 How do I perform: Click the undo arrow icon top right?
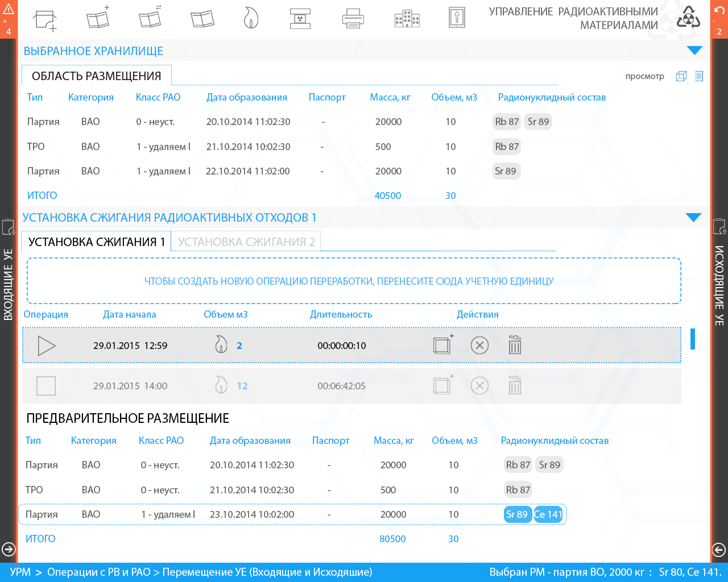pyautogui.click(x=719, y=9)
